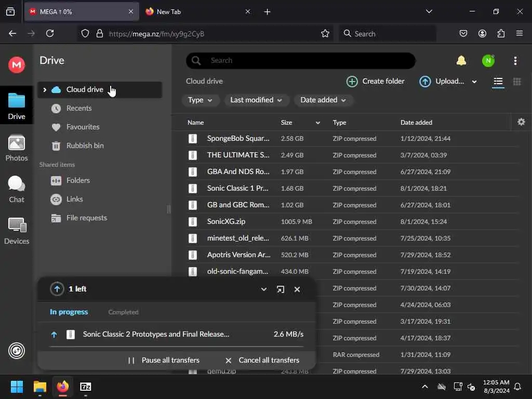This screenshot has height=399, width=532.
Task: Open Firefox tracking protection shield
Action: [85, 33]
